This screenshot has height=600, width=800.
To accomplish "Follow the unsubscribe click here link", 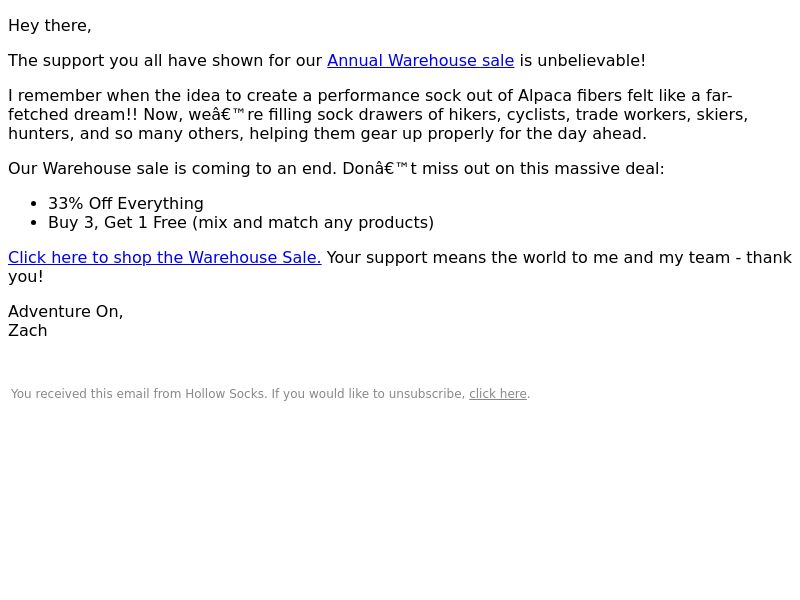I will click(x=497, y=394).
